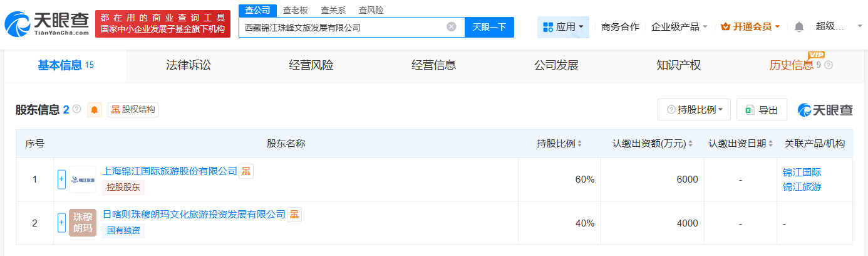Viewport: 868px width, 256px height.
Task: Open the 应用 dropdown menu
Action: tap(563, 27)
